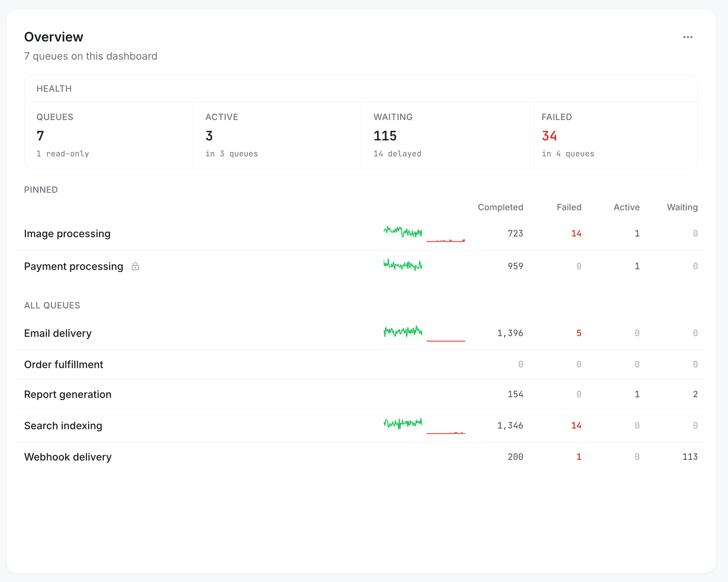Click the Queues health card showing 7
Screen dimensions: 728x582
click(x=109, y=136)
